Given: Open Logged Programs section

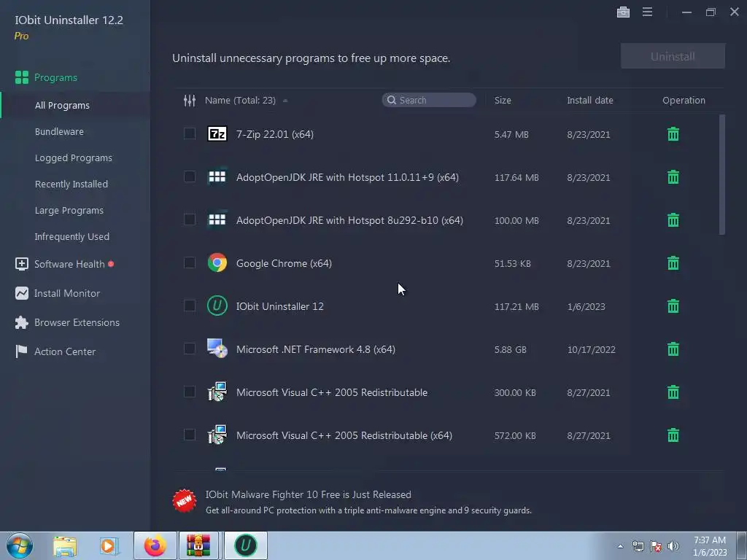Looking at the screenshot, I should point(74,157).
